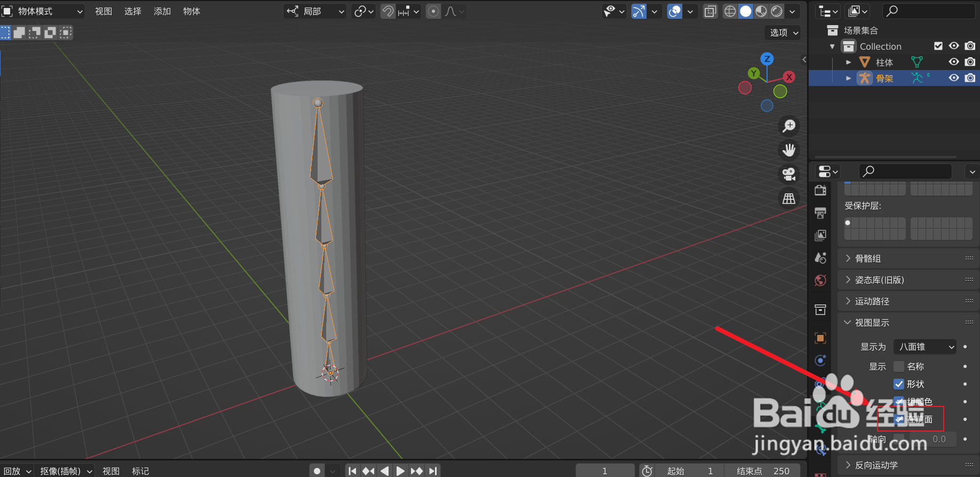Jump to start frame
The height and width of the screenshot is (477, 980).
(x=352, y=471)
